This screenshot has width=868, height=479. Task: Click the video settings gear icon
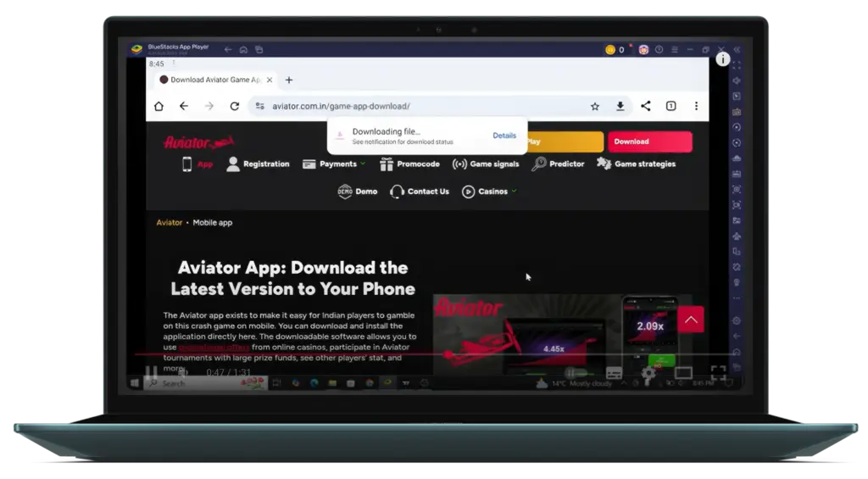648,373
